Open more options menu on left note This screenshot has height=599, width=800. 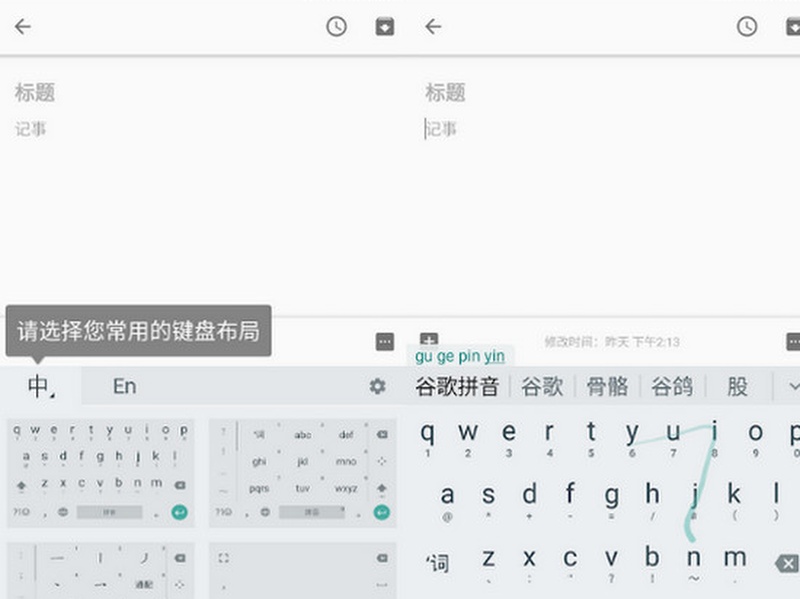[385, 341]
